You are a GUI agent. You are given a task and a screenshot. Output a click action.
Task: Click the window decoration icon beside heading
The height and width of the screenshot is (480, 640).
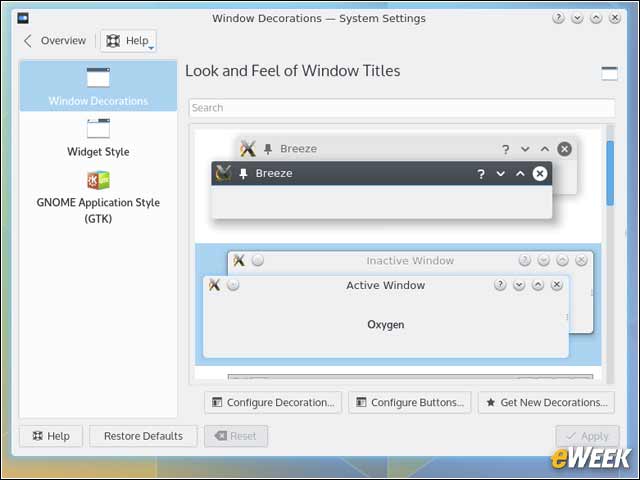[609, 73]
